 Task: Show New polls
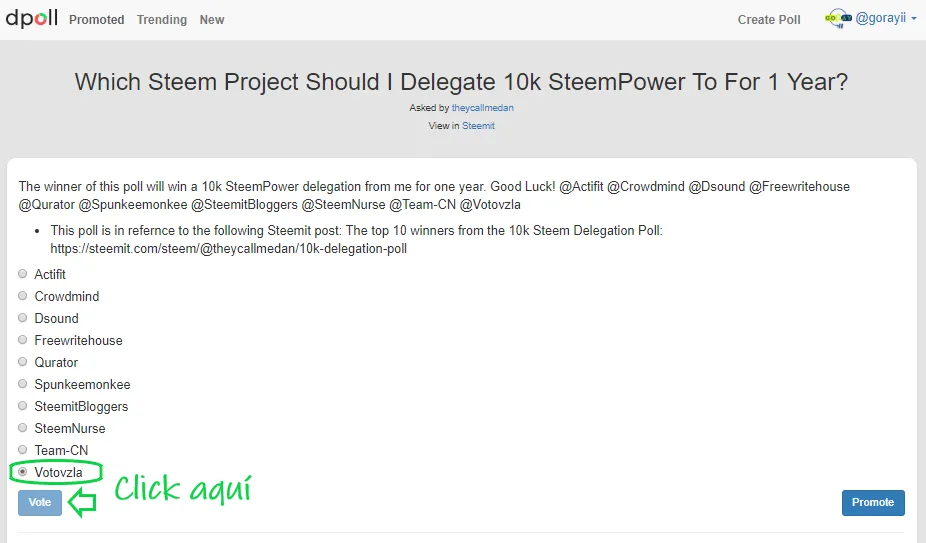211,19
